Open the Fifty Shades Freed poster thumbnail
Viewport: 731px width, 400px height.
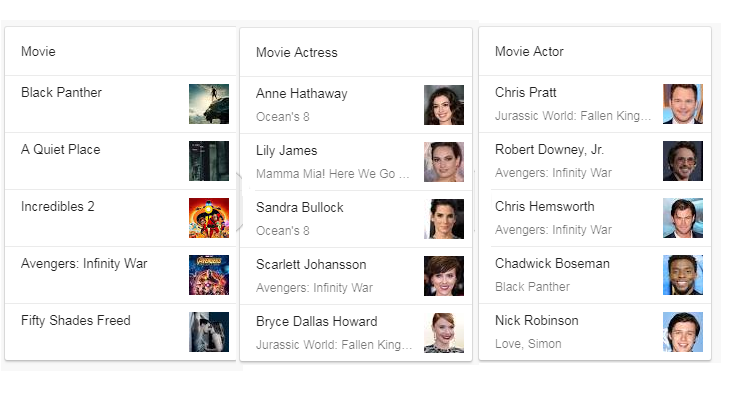209,332
